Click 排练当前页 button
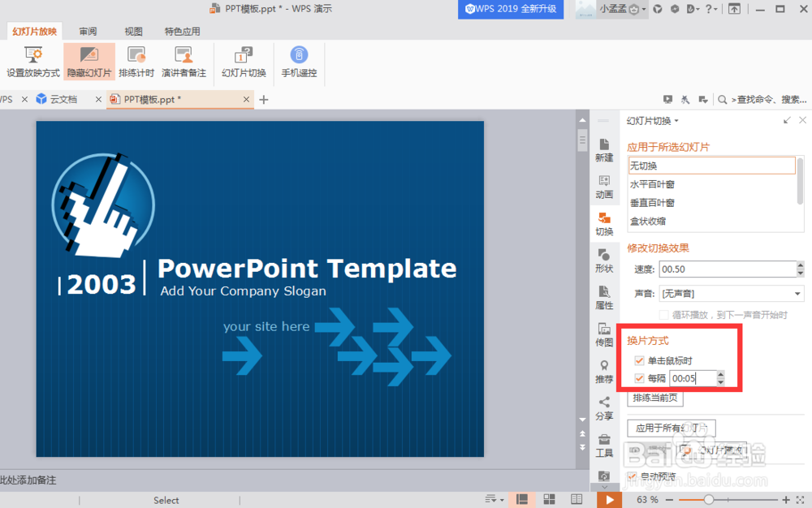 [x=655, y=398]
